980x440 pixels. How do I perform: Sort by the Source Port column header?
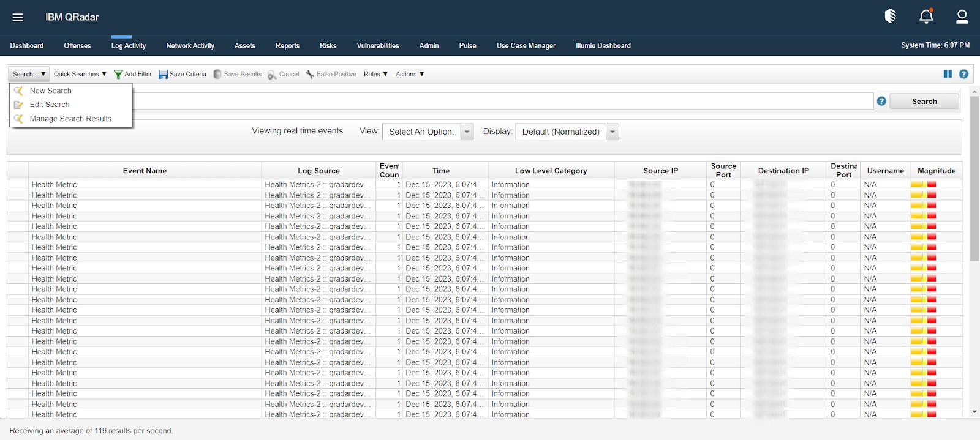coord(723,171)
